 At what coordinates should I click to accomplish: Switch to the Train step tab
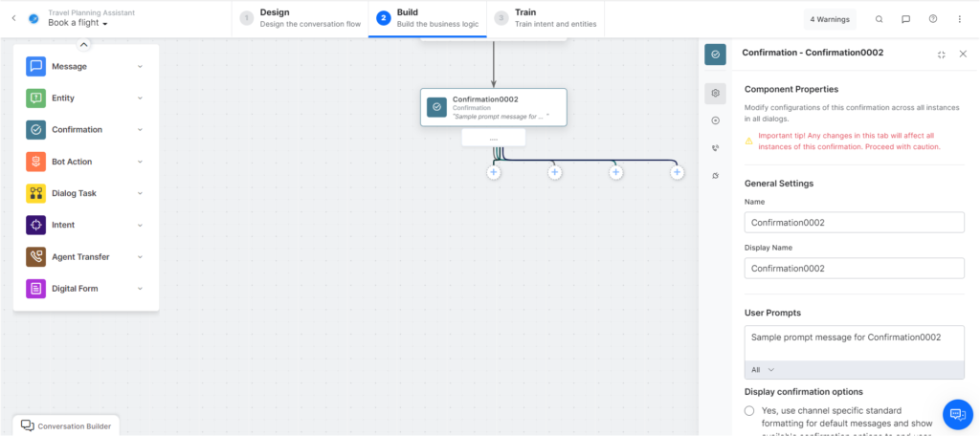543,18
